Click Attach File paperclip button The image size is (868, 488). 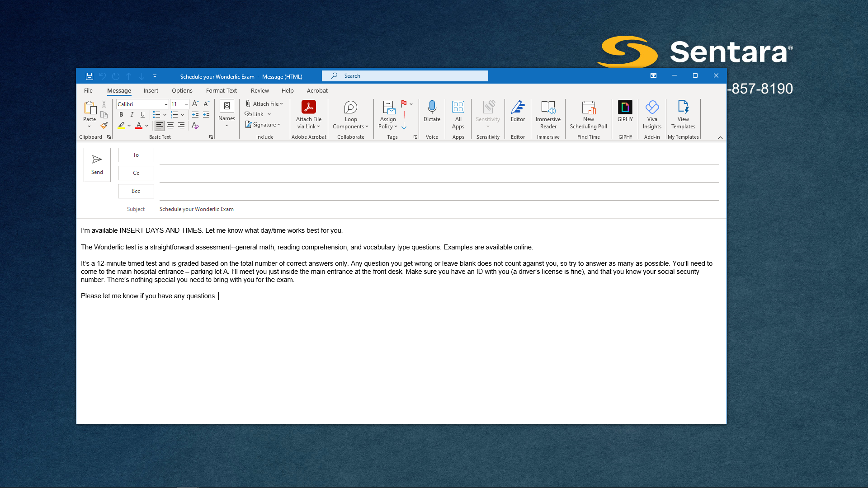click(264, 104)
